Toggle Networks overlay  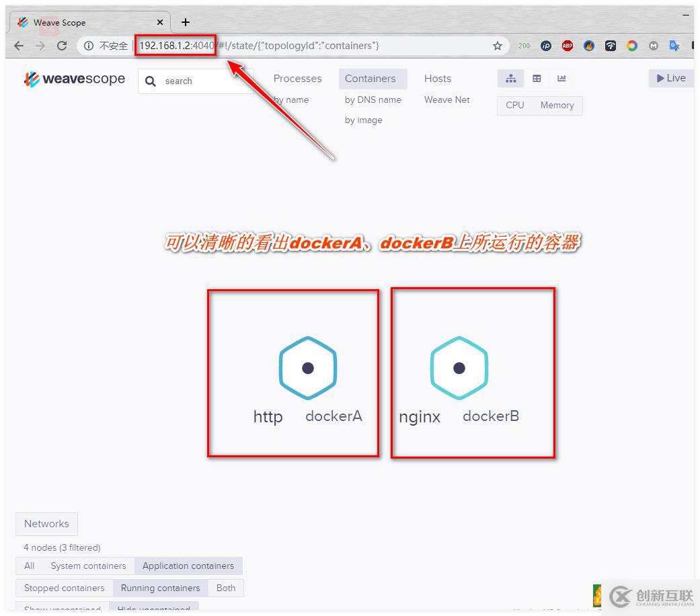click(46, 524)
